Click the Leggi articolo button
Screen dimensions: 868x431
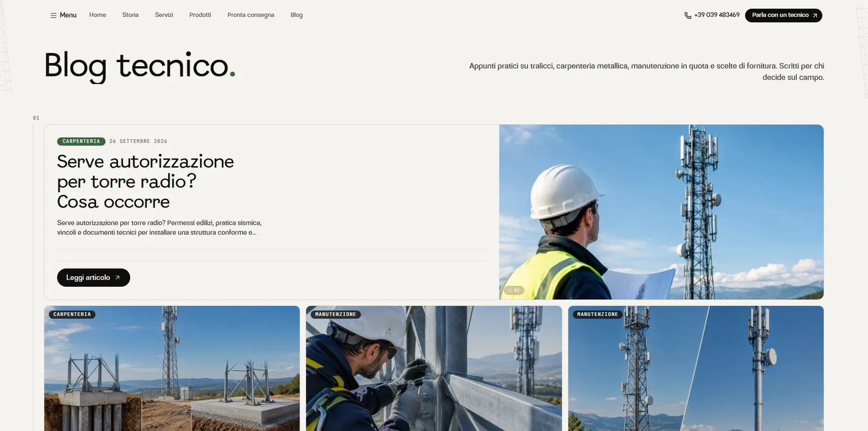[93, 277]
